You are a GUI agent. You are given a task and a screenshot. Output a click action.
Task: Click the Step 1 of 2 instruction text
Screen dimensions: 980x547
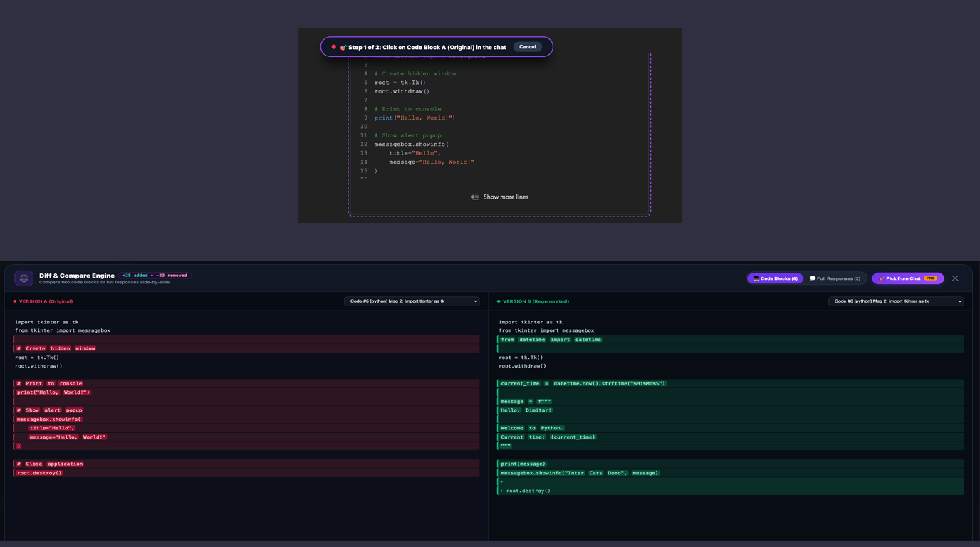coord(427,47)
